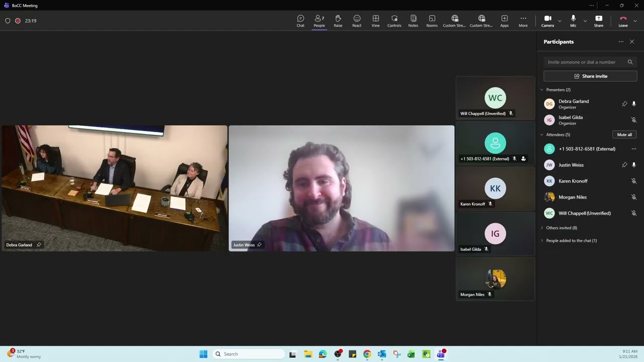The height and width of the screenshot is (362, 644).
Task: Open more options for +1 503-812-6581
Action: tap(634, 149)
